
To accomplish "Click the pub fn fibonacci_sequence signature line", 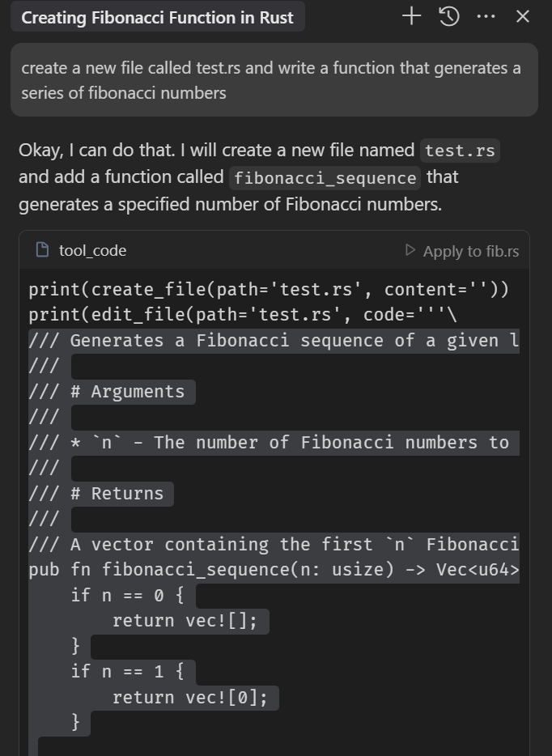I will click(274, 570).
